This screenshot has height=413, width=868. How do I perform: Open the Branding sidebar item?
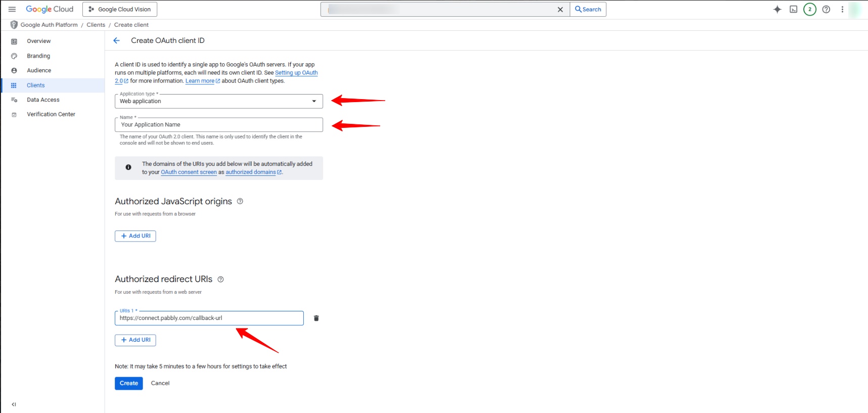[38, 56]
